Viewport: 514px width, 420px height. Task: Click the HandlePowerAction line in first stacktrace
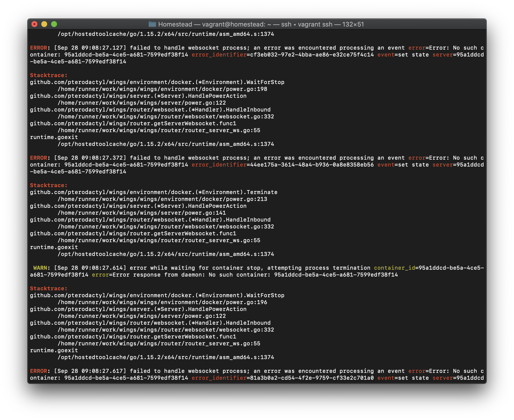138,96
